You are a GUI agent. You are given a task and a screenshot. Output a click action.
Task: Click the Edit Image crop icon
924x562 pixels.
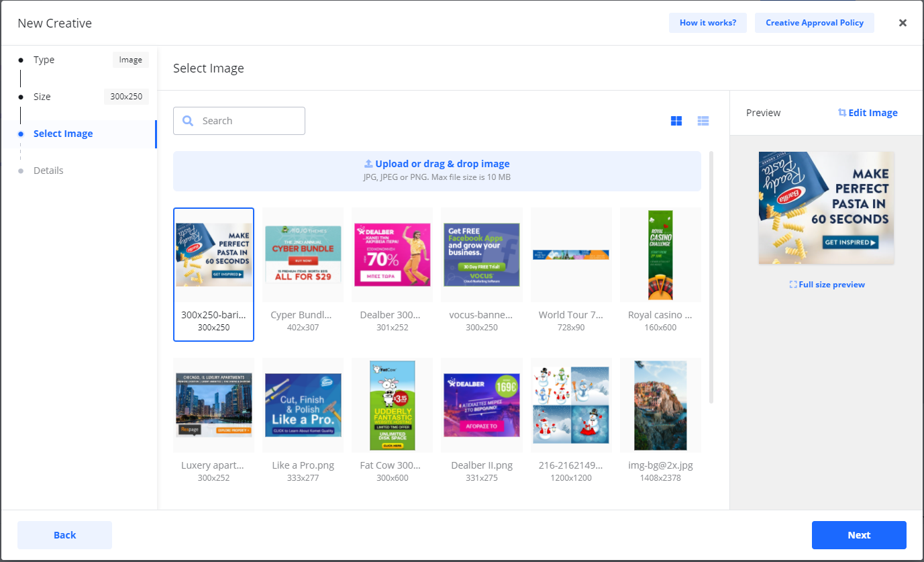842,113
